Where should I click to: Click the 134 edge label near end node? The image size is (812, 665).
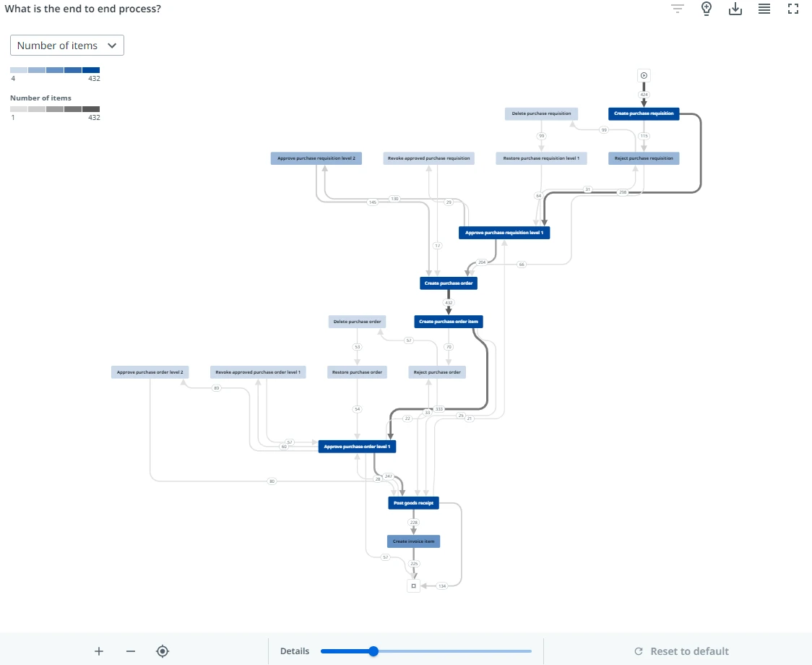coord(441,585)
